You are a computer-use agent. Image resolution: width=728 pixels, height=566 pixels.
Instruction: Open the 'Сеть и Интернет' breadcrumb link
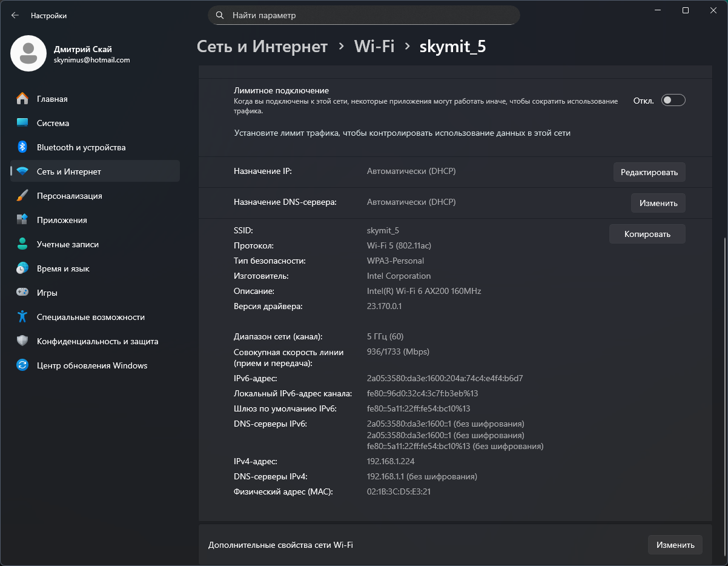[262, 47]
